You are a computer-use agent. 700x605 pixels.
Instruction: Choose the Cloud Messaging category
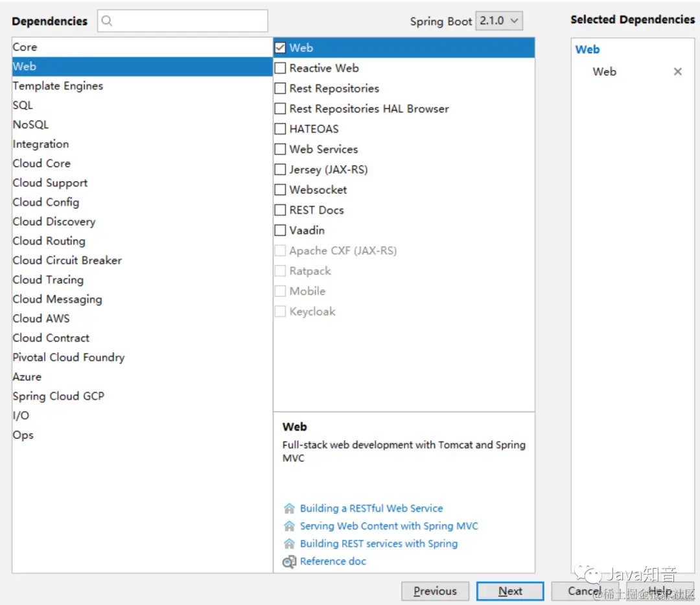(x=143, y=299)
